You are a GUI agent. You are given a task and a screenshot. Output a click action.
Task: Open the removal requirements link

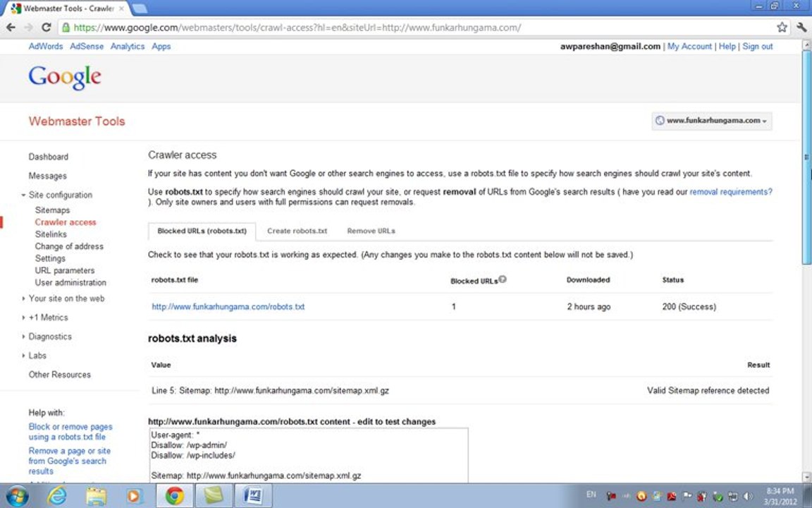click(x=731, y=192)
